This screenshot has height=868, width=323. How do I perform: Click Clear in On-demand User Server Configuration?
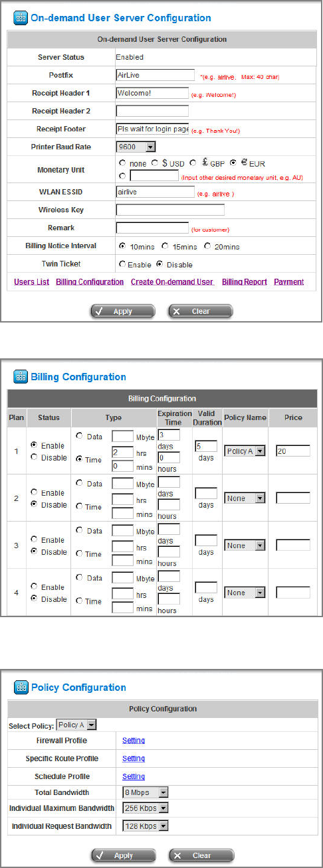pyautogui.click(x=200, y=311)
